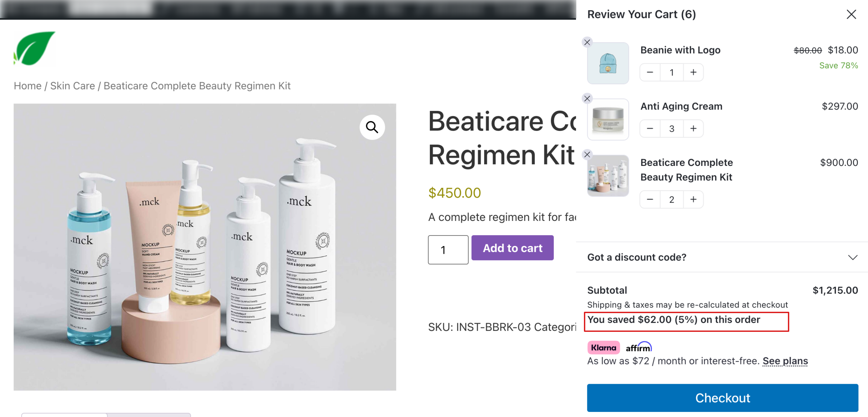Viewport: 868px width, 417px height.
Task: Increase Beanie with Logo quantity
Action: click(x=693, y=72)
